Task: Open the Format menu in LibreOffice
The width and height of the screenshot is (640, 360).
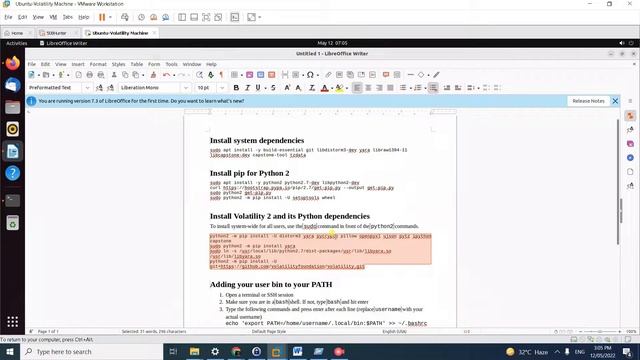Action: 98,64
